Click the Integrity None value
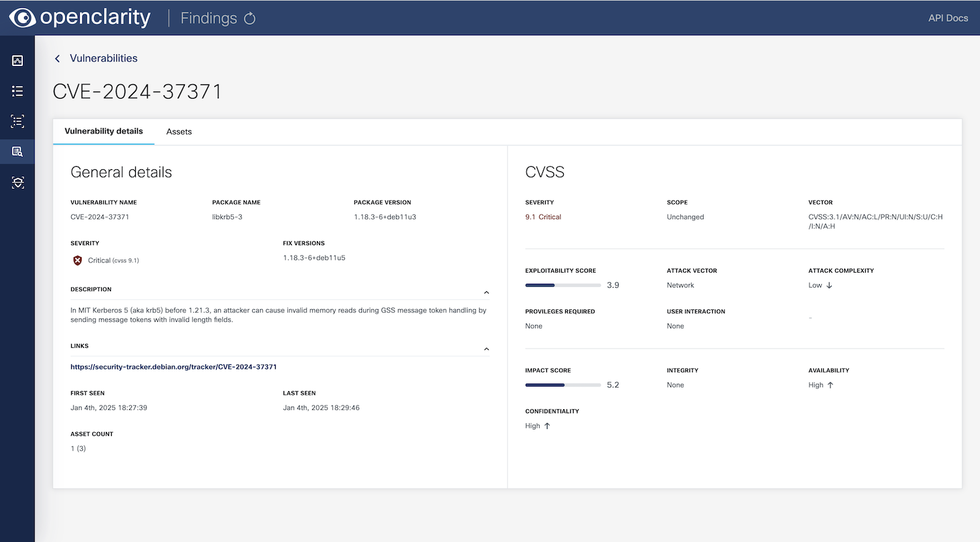Image resolution: width=980 pixels, height=542 pixels. coord(676,385)
